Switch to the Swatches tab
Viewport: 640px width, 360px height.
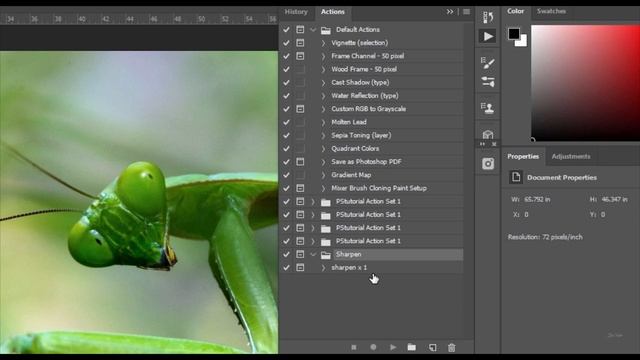point(551,11)
